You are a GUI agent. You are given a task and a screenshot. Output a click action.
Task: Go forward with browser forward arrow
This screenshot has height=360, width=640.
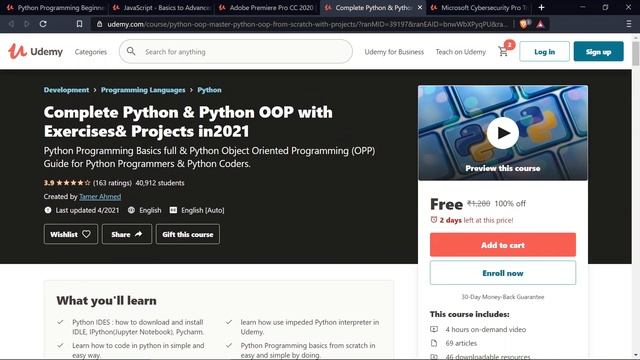[x=27, y=24]
